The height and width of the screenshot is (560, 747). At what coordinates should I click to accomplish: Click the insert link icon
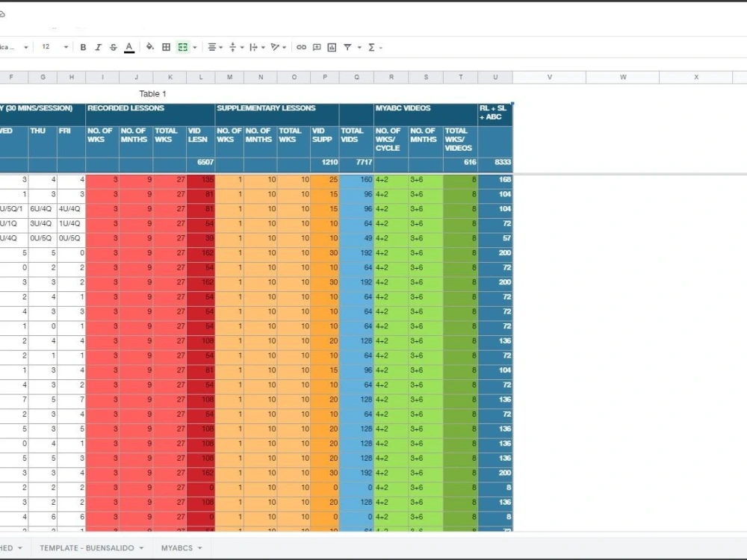click(x=302, y=47)
